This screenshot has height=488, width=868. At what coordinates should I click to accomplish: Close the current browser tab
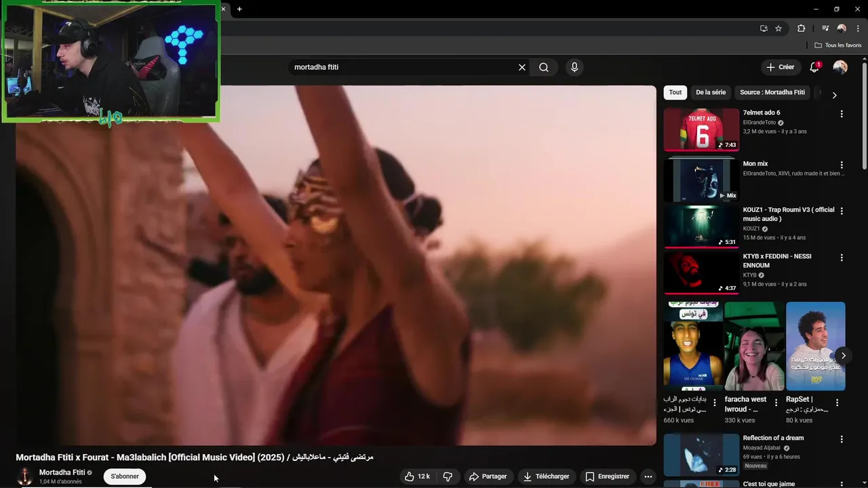[223, 9]
